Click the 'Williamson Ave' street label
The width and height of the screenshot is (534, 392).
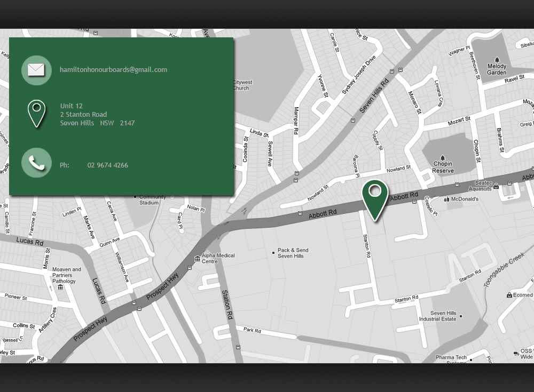[x=122, y=267]
